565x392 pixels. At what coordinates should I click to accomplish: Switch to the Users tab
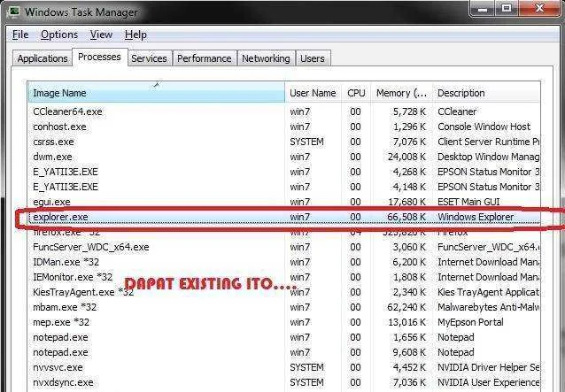(x=313, y=58)
